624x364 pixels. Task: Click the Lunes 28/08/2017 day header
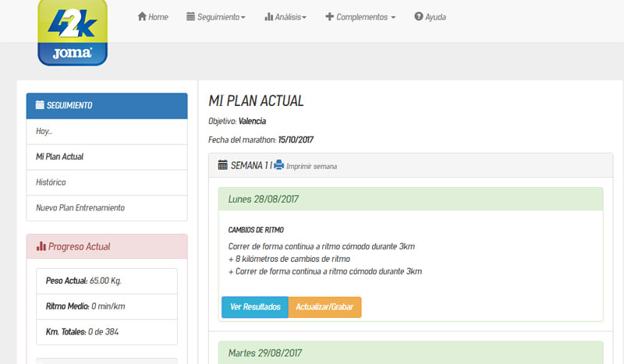pos(263,199)
